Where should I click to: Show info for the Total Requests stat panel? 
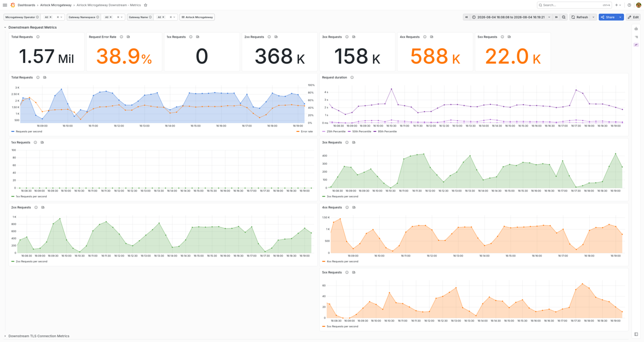click(x=38, y=37)
